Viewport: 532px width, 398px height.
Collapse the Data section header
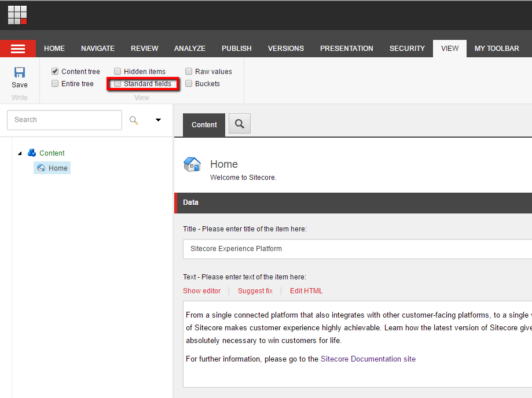coord(353,202)
